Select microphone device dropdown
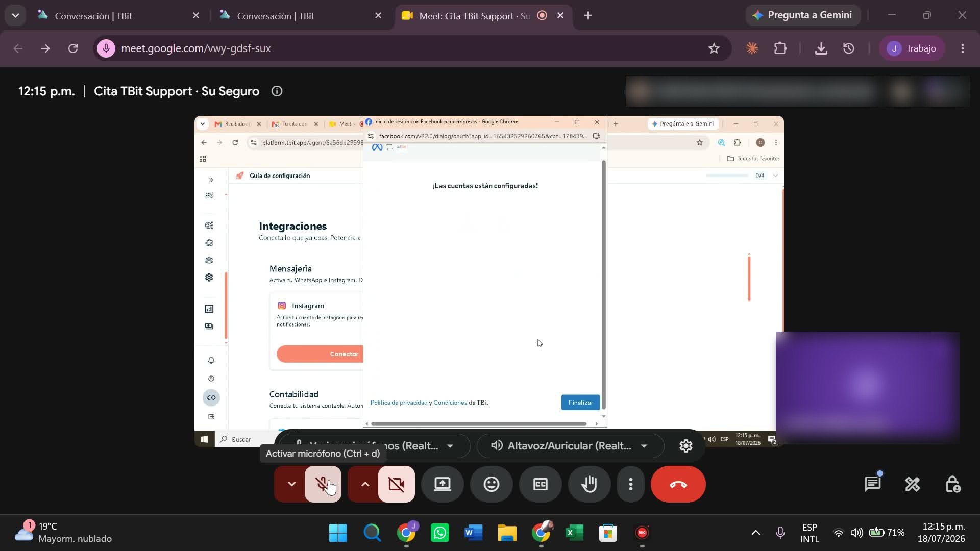This screenshot has width=980, height=551. tap(375, 446)
